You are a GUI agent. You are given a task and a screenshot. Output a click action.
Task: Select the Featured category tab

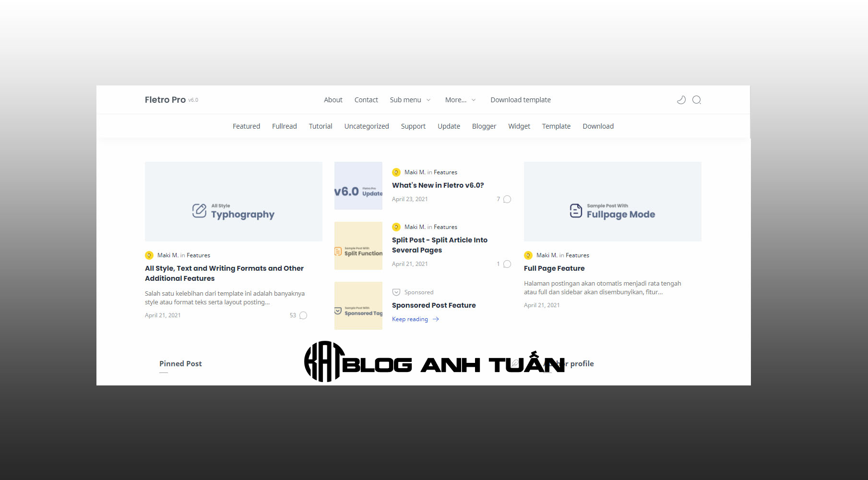click(246, 126)
